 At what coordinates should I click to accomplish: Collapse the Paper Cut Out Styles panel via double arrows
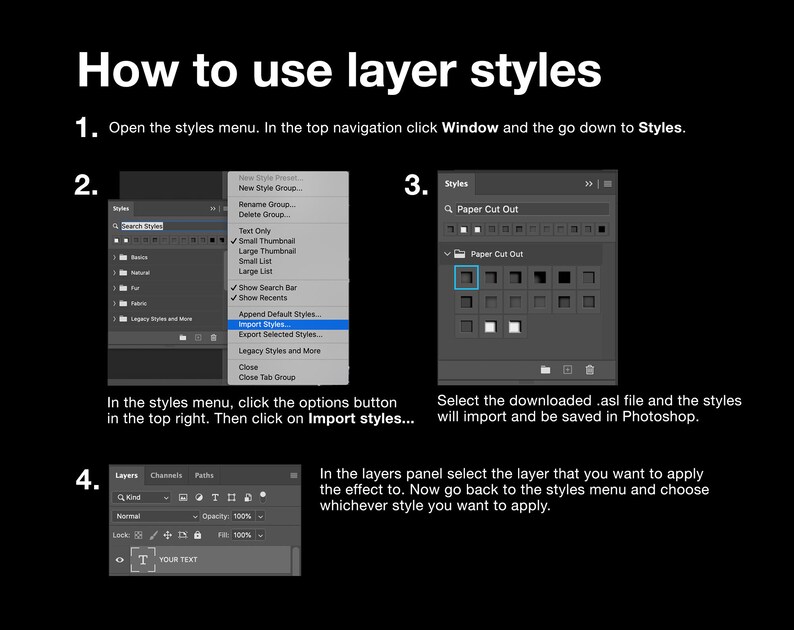coord(588,184)
